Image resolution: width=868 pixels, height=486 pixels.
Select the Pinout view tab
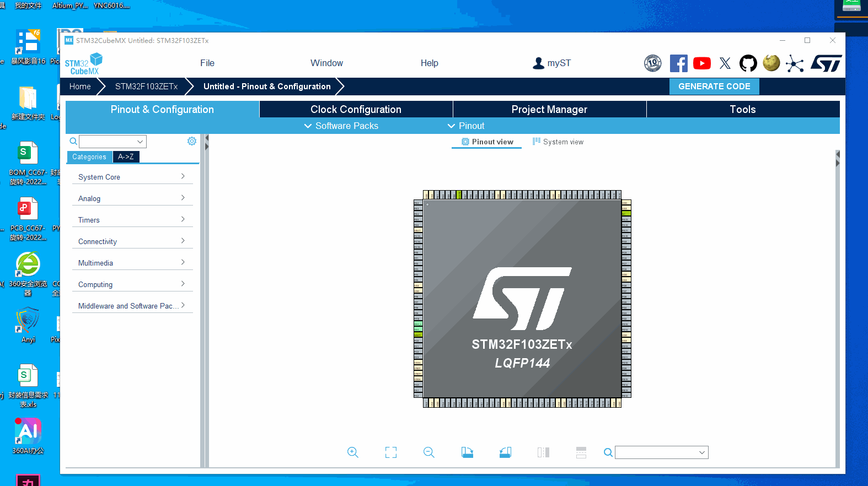487,142
